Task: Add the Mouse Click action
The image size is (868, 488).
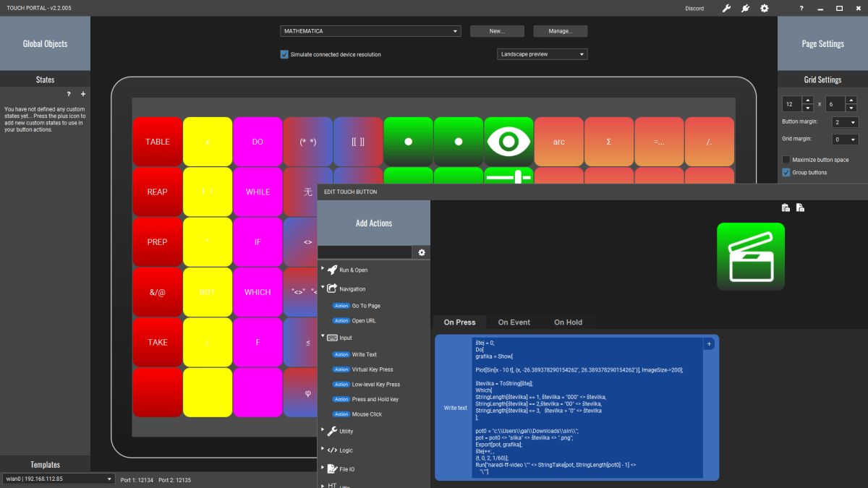Action: point(367,414)
